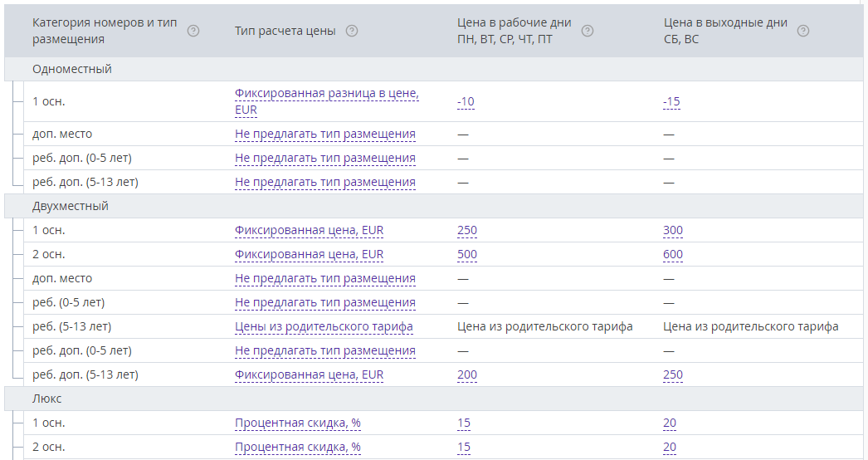Change price type for Двухместный 1 осн.

click(309, 230)
